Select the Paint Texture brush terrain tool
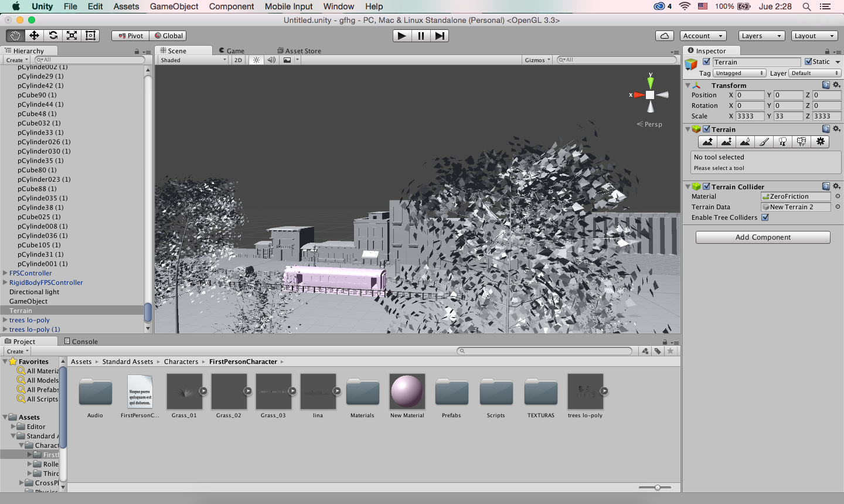 764,141
